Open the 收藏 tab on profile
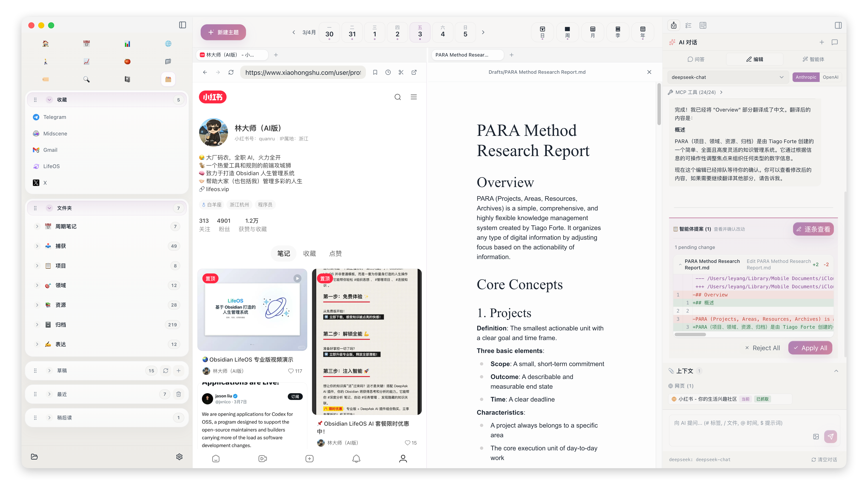The image size is (868, 494). (309, 253)
